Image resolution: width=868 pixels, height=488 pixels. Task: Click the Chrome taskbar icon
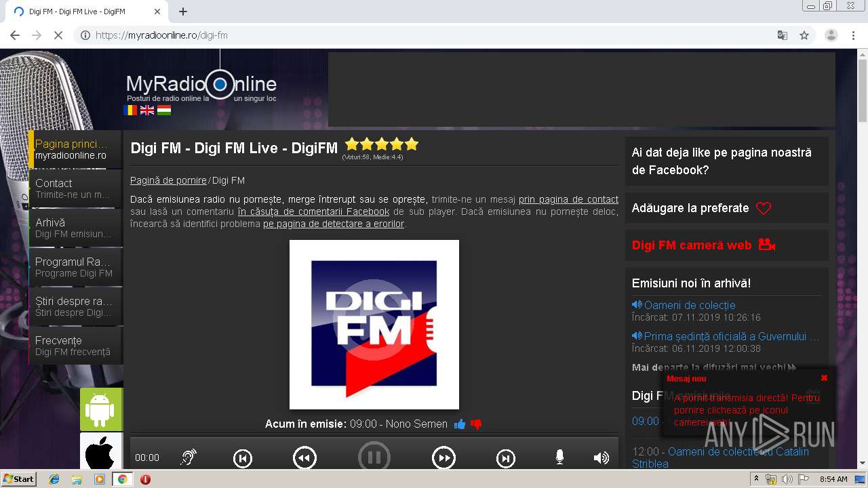(122, 479)
